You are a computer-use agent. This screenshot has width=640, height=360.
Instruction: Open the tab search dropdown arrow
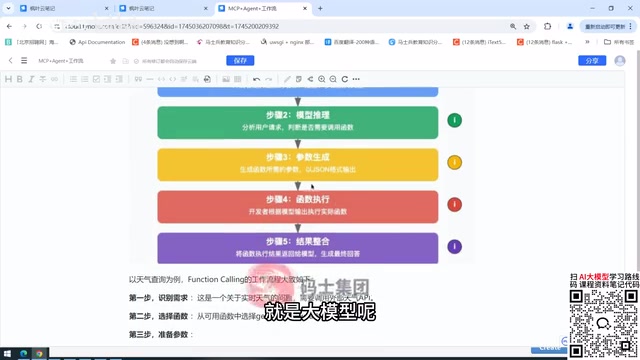[x=8, y=8]
